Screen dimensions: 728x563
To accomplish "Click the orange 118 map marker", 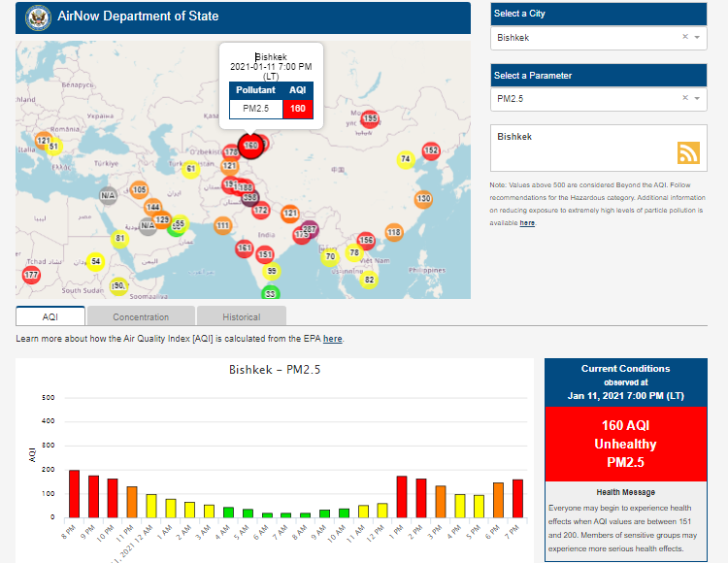I will coord(393,232).
